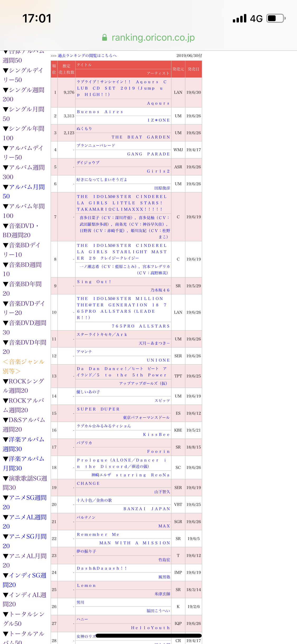
Task: Open トータルシングル50 sidebar link
Action: 24,619
